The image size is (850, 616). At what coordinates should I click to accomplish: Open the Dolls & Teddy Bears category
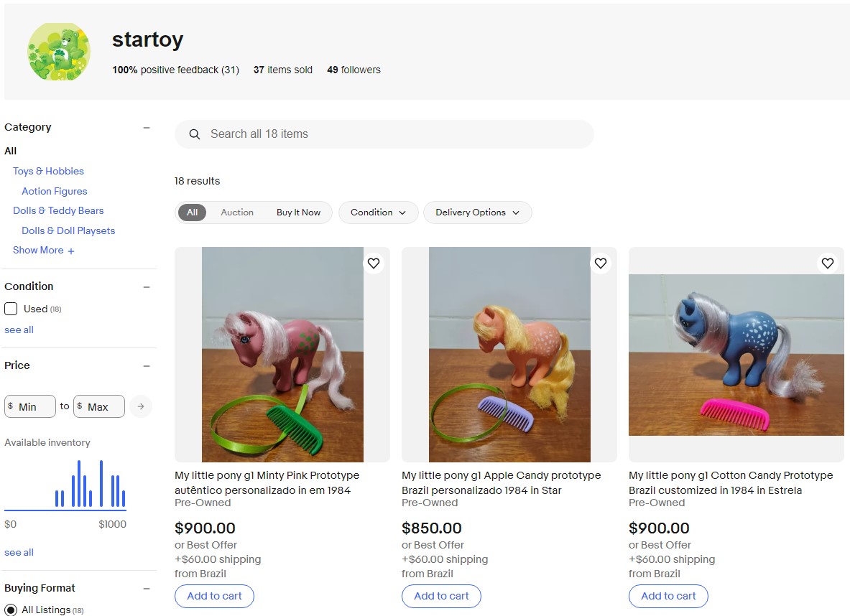(x=58, y=210)
